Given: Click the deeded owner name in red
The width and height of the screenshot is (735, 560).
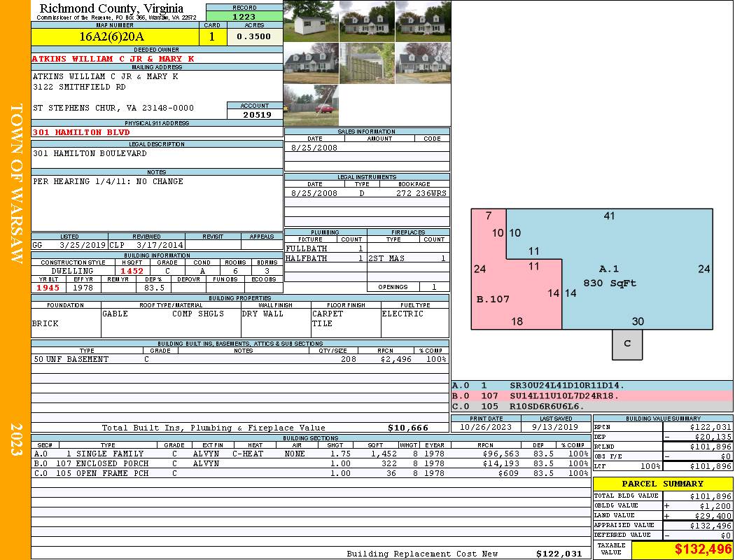Looking at the screenshot, I should 113,59.
